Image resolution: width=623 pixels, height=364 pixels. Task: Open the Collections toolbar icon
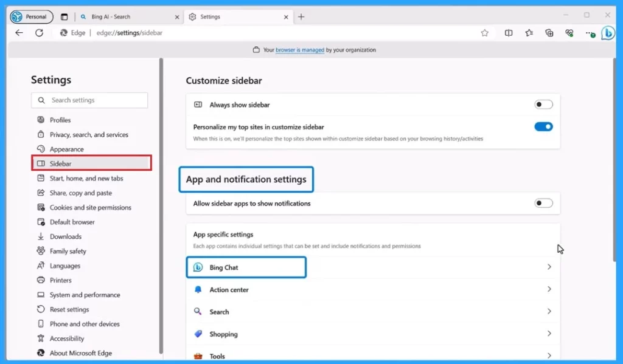pos(549,33)
